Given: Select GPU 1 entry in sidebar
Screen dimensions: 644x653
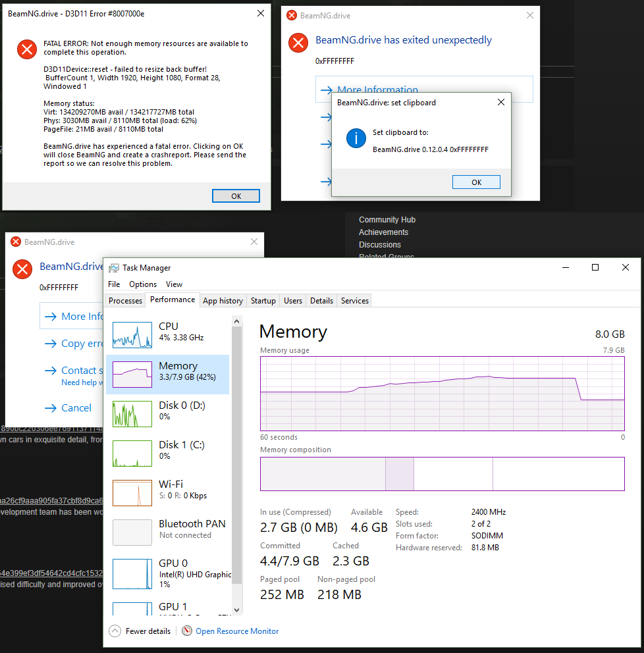Looking at the screenshot, I should click(x=167, y=607).
